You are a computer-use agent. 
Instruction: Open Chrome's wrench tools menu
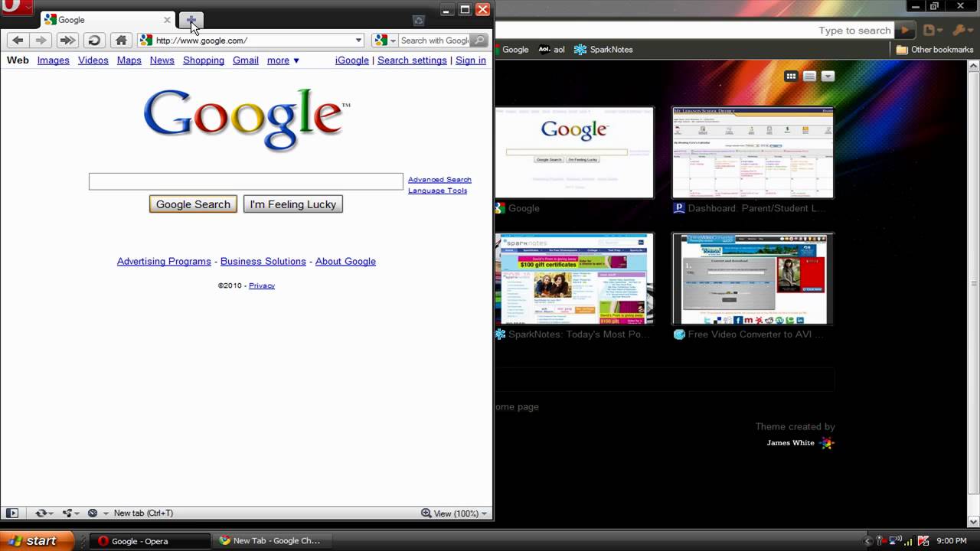[962, 31]
